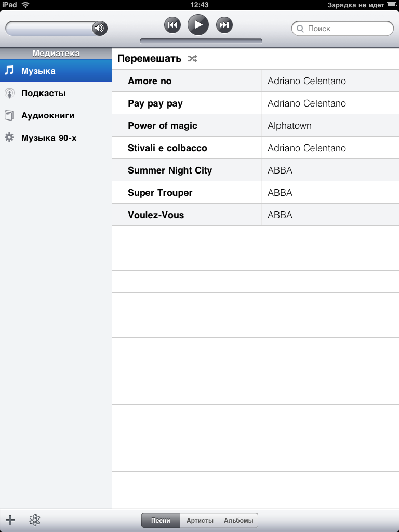Select the Voulez-Vous song row

pyautogui.click(x=256, y=215)
